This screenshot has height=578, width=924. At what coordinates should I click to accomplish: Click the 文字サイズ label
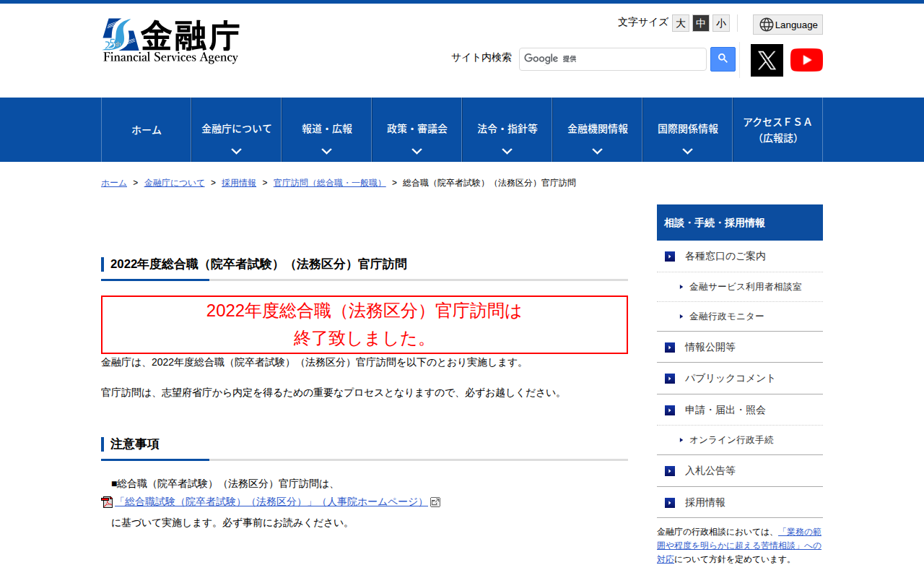pyautogui.click(x=643, y=22)
